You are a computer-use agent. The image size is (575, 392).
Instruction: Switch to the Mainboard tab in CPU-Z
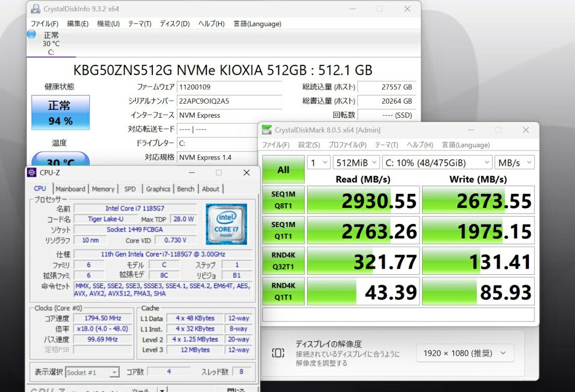pyautogui.click(x=70, y=189)
